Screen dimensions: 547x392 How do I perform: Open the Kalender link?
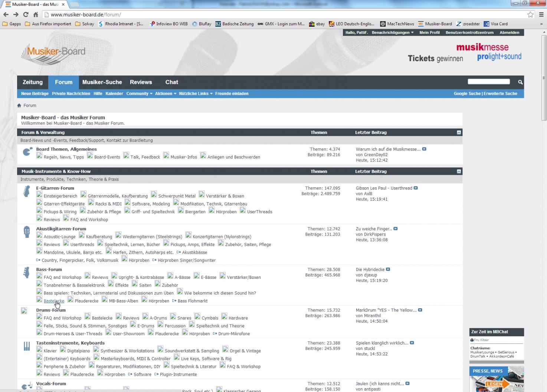point(114,93)
